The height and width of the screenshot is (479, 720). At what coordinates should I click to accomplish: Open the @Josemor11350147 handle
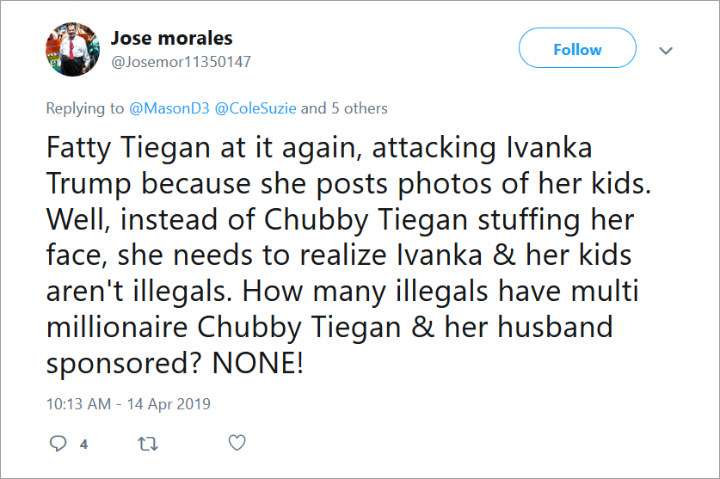181,62
